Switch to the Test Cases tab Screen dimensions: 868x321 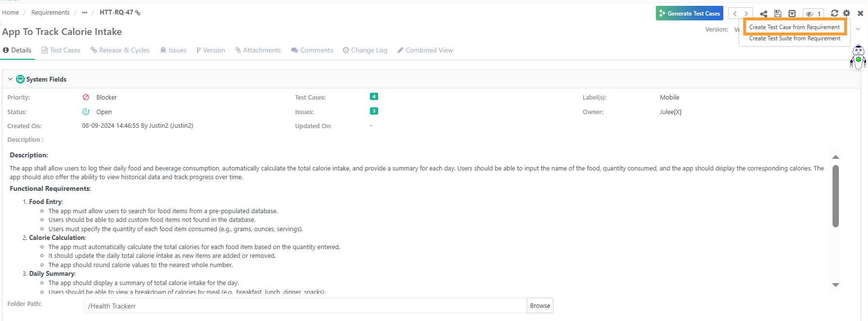61,50
